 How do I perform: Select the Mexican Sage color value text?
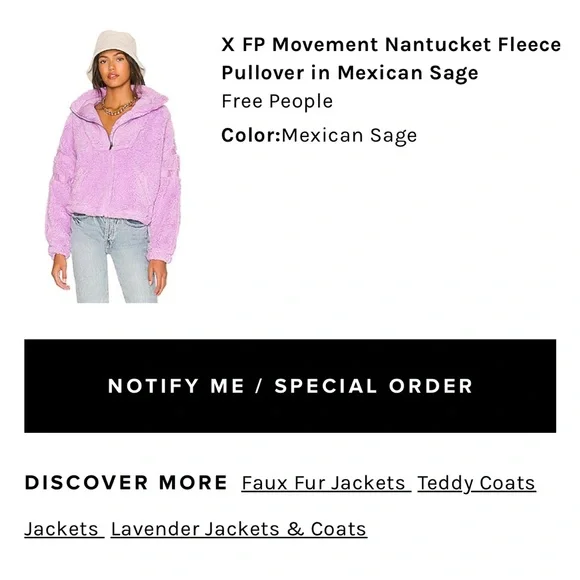349,135
